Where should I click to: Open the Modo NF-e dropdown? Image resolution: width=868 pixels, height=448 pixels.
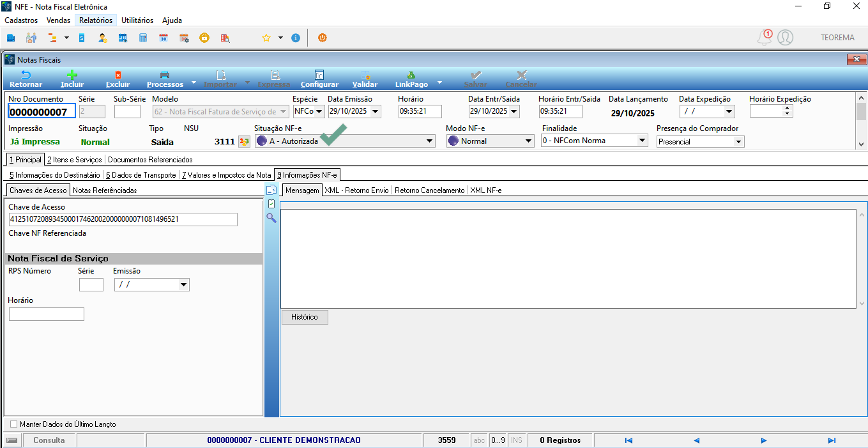pyautogui.click(x=529, y=141)
